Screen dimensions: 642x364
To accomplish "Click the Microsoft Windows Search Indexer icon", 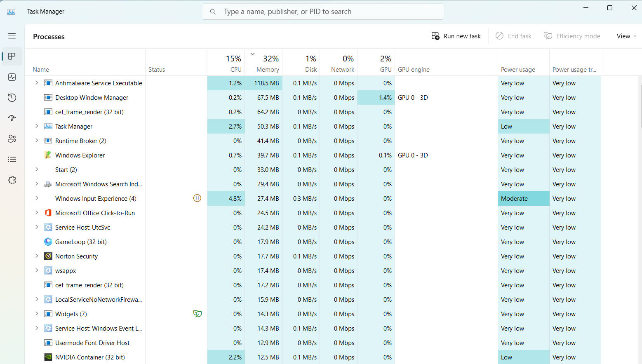I will point(48,184).
